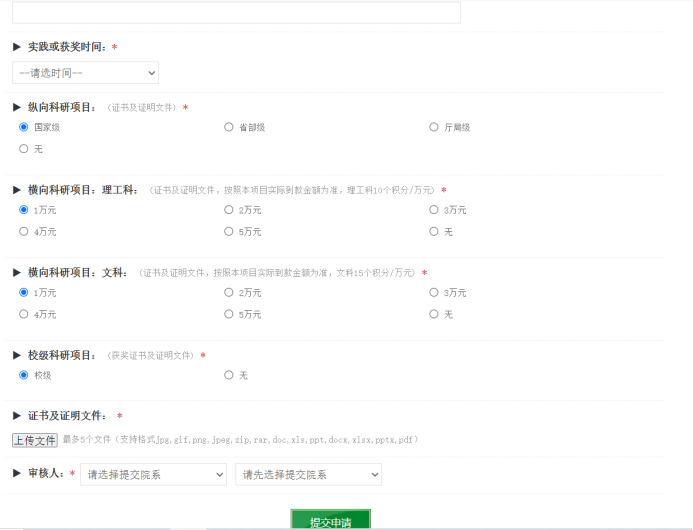Click the triangle marker beside 审核人
The image size is (693, 530).
pyautogui.click(x=17, y=473)
